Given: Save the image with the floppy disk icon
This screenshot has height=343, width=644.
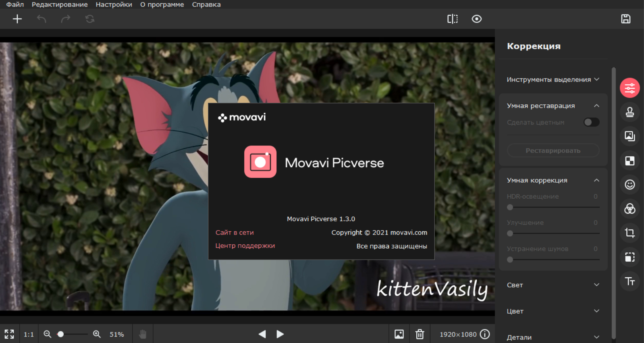Looking at the screenshot, I should [x=626, y=19].
